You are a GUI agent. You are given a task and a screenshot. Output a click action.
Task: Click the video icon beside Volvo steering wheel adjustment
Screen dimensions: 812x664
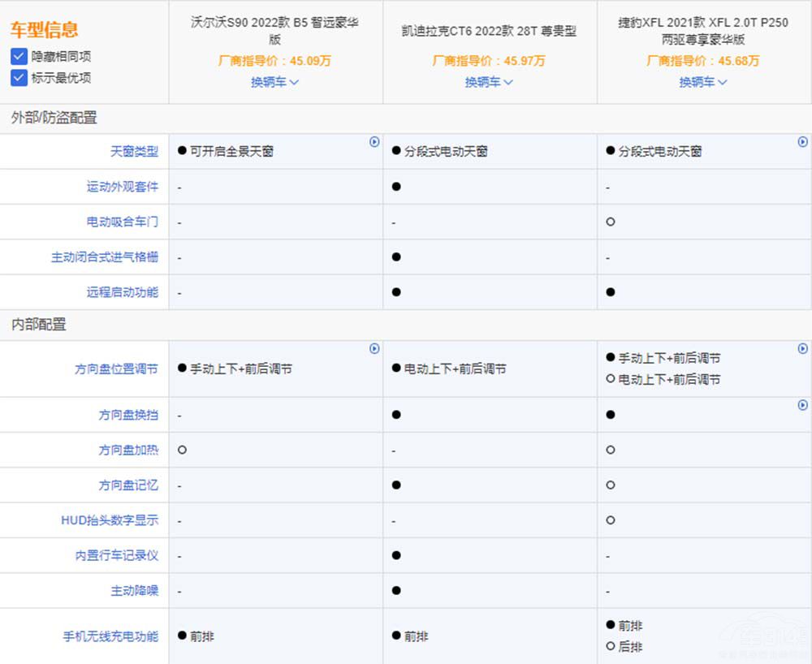point(374,347)
